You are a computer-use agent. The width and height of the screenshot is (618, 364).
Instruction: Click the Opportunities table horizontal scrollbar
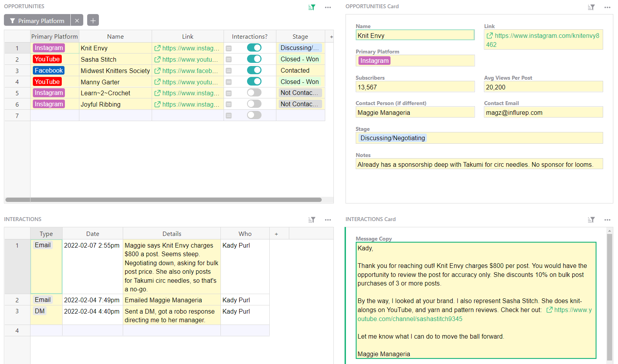coord(163,200)
